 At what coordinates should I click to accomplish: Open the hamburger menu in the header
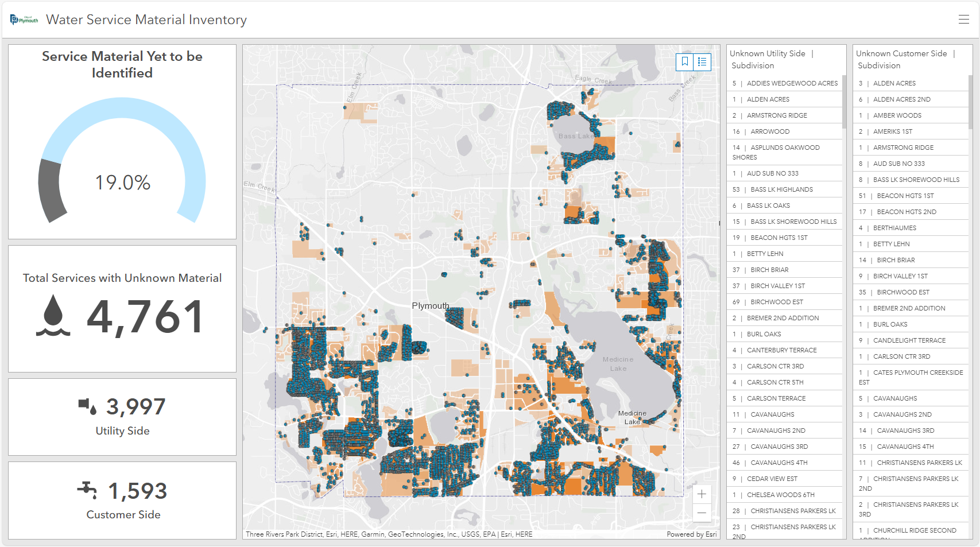964,20
